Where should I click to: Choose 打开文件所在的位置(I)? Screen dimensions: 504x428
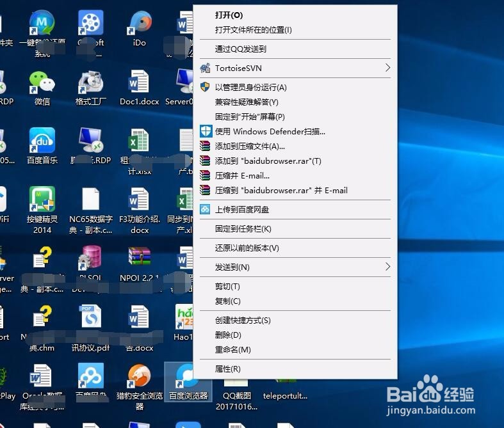coord(295,30)
